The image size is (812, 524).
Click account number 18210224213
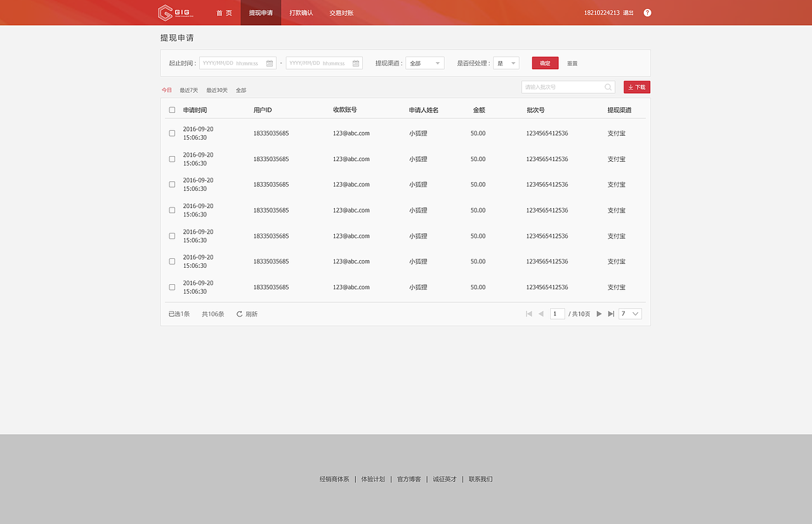pyautogui.click(x=602, y=13)
